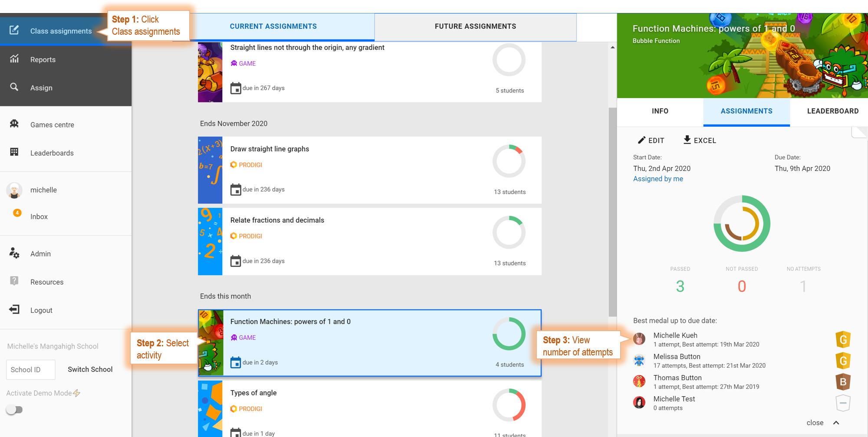Image resolution: width=868 pixels, height=437 pixels.
Task: Click the Leaderboards grid icon
Action: [x=14, y=152]
